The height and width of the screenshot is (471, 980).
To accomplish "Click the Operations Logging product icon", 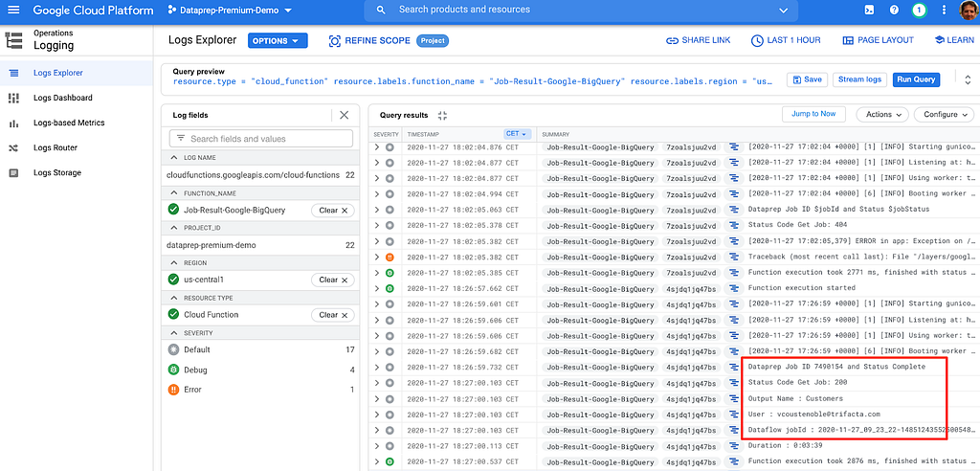I will pyautogui.click(x=13, y=40).
